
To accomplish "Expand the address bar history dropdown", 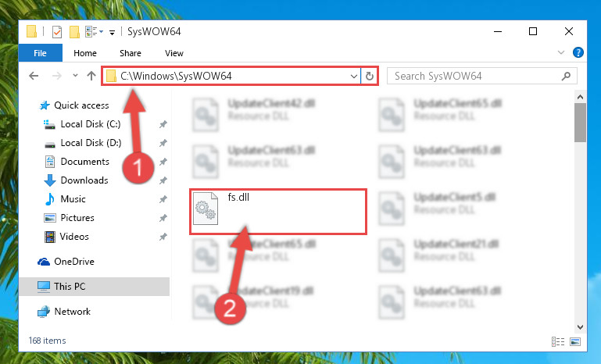I will point(354,76).
